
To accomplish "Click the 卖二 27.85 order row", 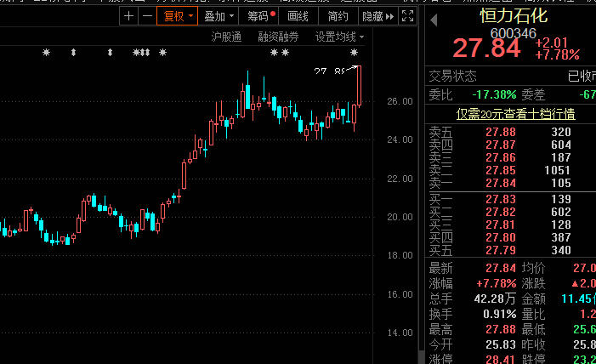I will pos(510,170).
